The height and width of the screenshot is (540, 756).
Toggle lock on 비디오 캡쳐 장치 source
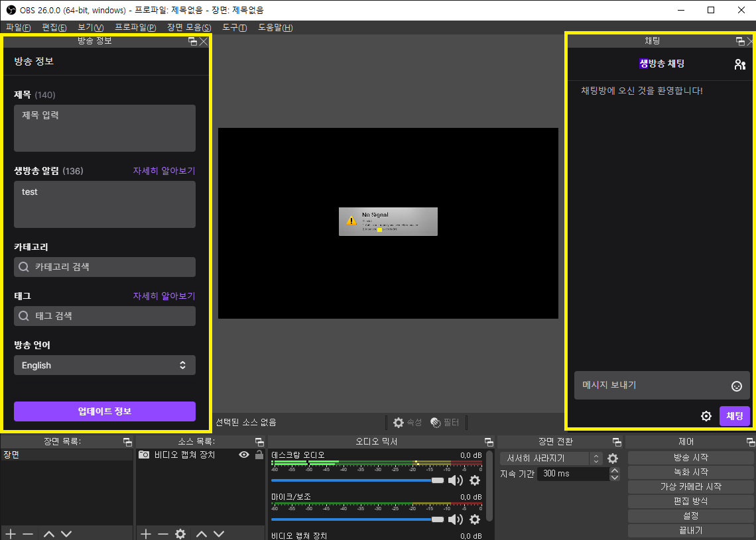[259, 455]
